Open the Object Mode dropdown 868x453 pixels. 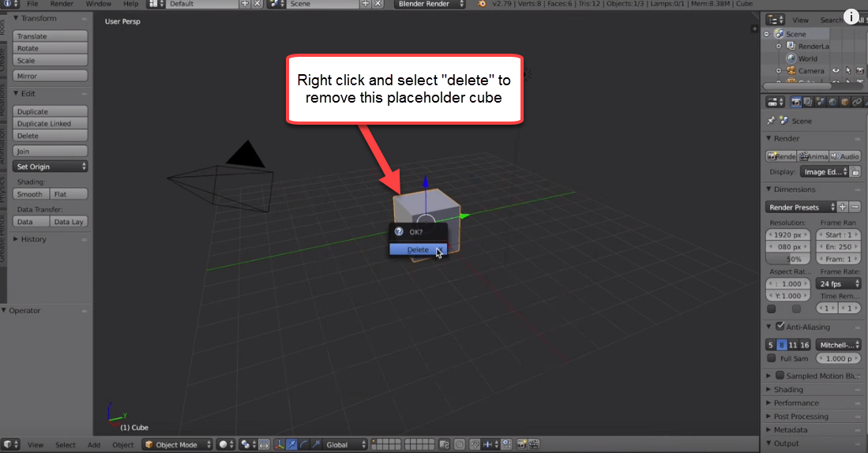pyautogui.click(x=177, y=444)
